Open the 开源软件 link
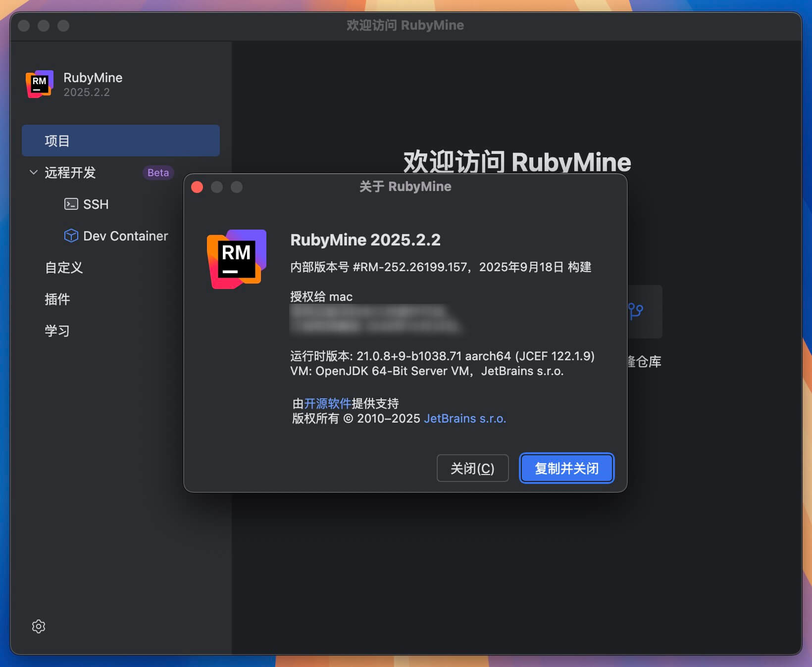The height and width of the screenshot is (667, 812). [327, 404]
